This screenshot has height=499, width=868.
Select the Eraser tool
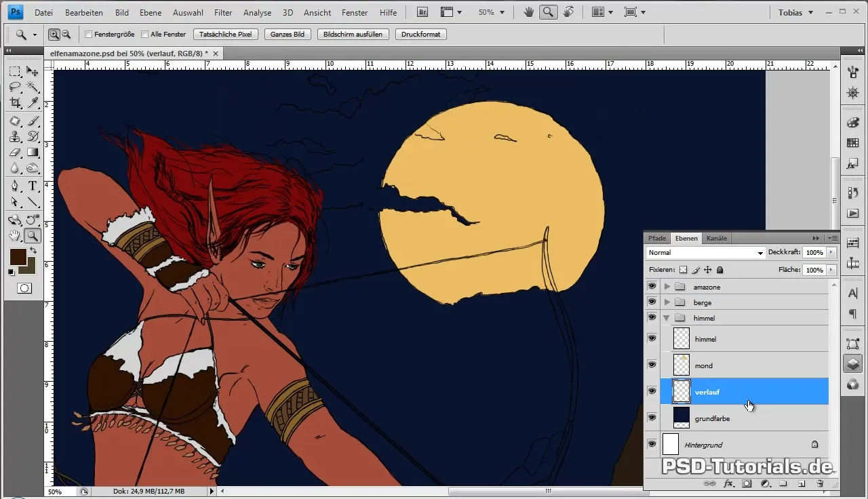(x=14, y=153)
